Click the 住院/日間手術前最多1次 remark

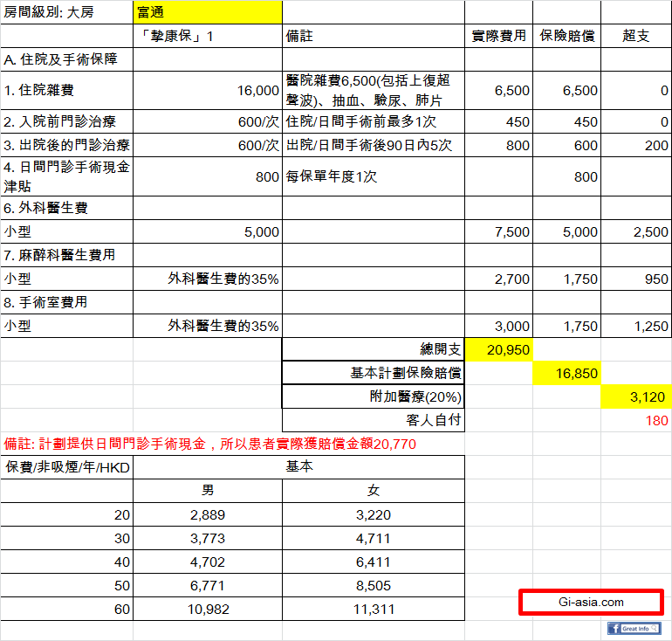pos(374,121)
